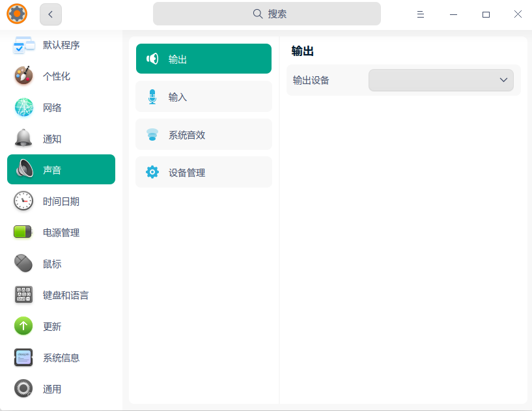Open 时间日期 label
The height and width of the screenshot is (411, 532).
(61, 201)
